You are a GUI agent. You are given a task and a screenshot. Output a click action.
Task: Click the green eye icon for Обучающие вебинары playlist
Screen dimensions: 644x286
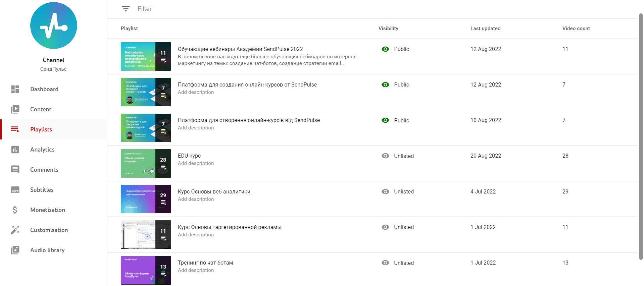click(386, 49)
